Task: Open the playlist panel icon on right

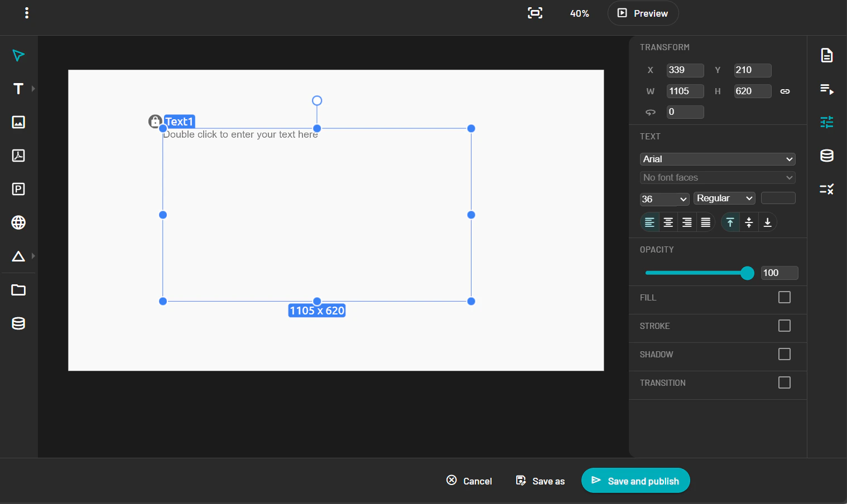Action: click(827, 89)
